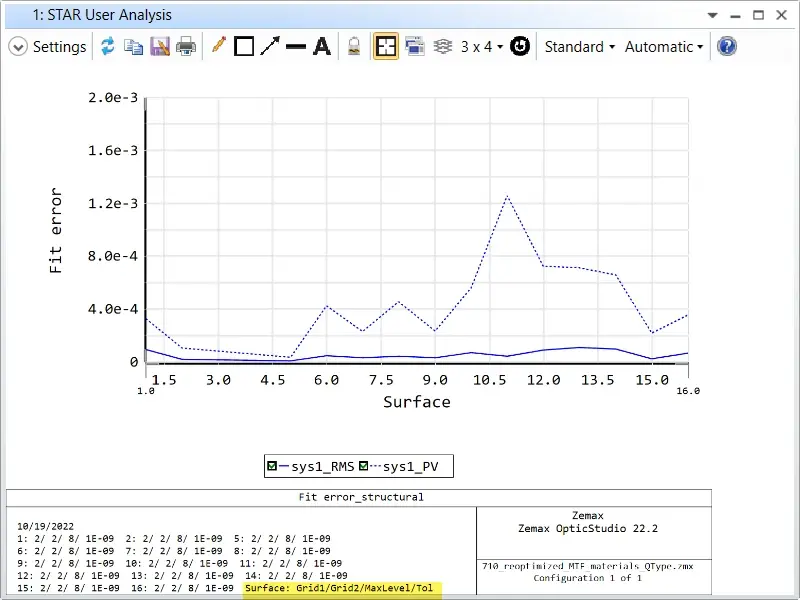Open the window title dropdown arrow
The height and width of the screenshot is (600, 800).
(713, 15)
